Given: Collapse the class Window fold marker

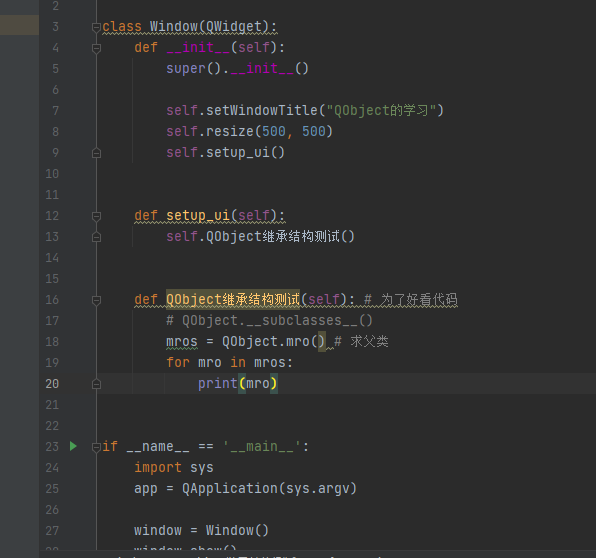Looking at the screenshot, I should coord(96,27).
